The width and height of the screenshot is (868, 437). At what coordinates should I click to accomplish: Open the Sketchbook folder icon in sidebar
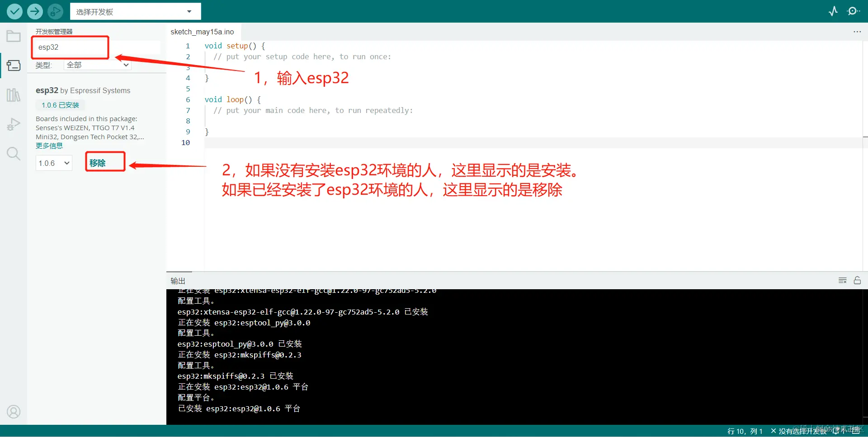coord(13,36)
